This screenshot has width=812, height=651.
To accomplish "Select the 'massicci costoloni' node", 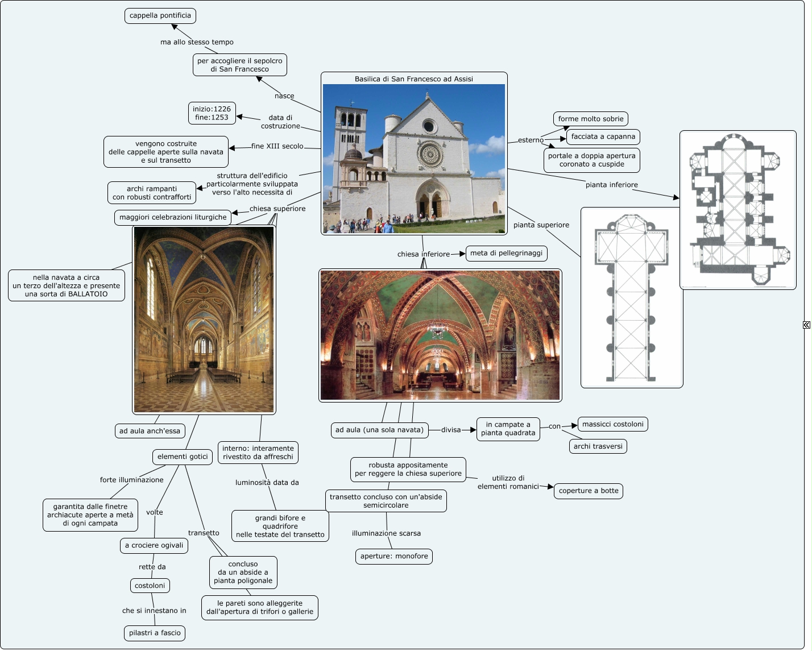I will tap(613, 424).
